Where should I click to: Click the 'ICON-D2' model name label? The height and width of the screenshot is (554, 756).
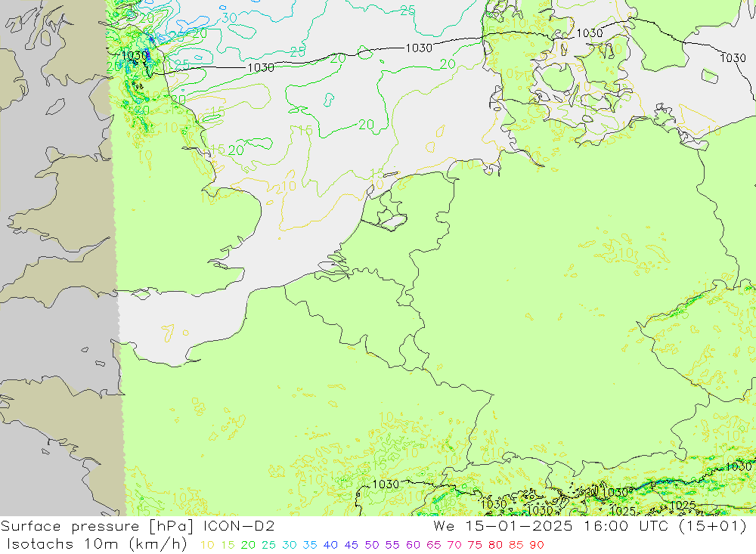(x=239, y=526)
